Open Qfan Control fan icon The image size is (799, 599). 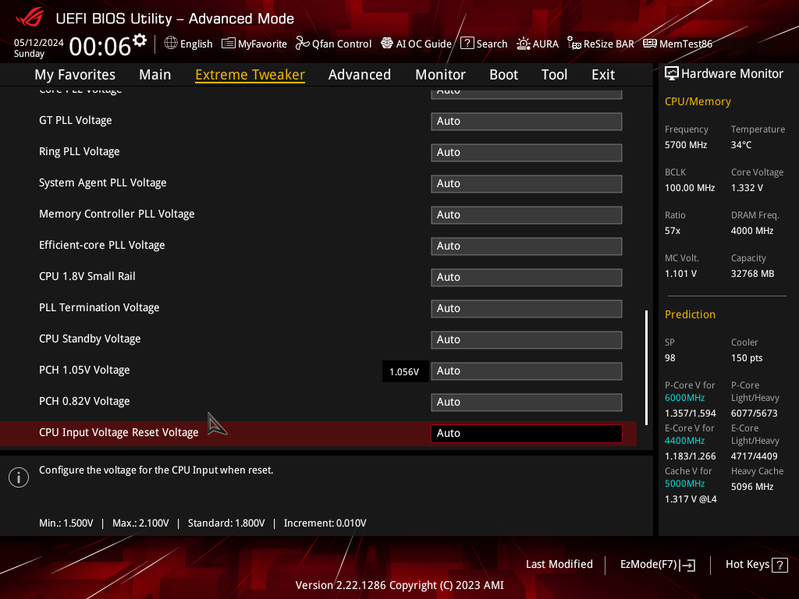coord(302,43)
